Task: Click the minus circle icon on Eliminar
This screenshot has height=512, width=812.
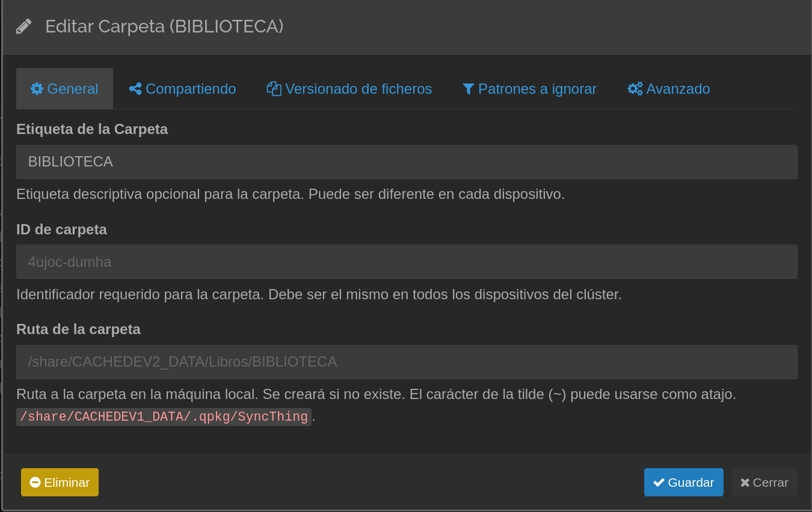Action: coord(35,483)
